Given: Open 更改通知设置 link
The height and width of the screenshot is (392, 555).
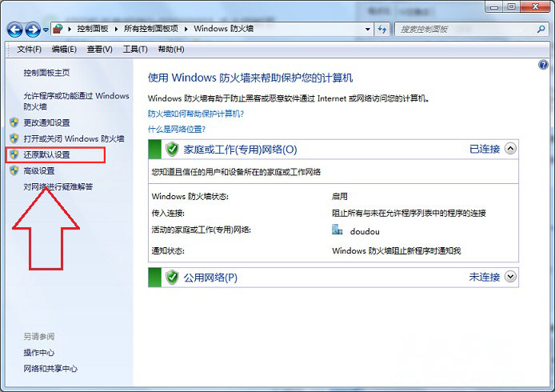Looking at the screenshot, I should click(46, 122).
